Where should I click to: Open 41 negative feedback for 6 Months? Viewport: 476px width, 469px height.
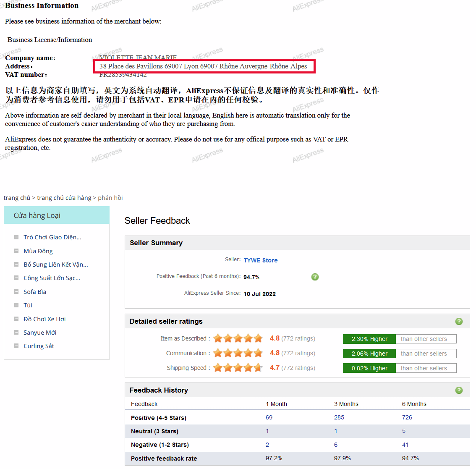coord(405,445)
